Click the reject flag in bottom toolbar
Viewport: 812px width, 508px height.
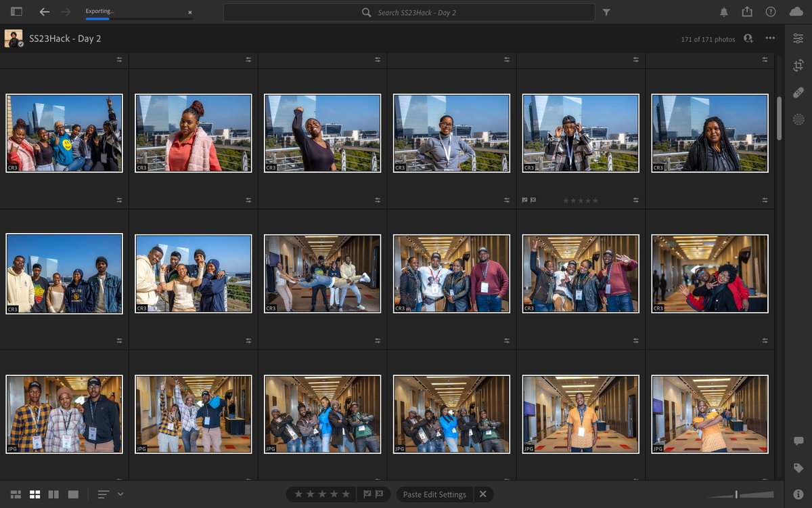380,494
